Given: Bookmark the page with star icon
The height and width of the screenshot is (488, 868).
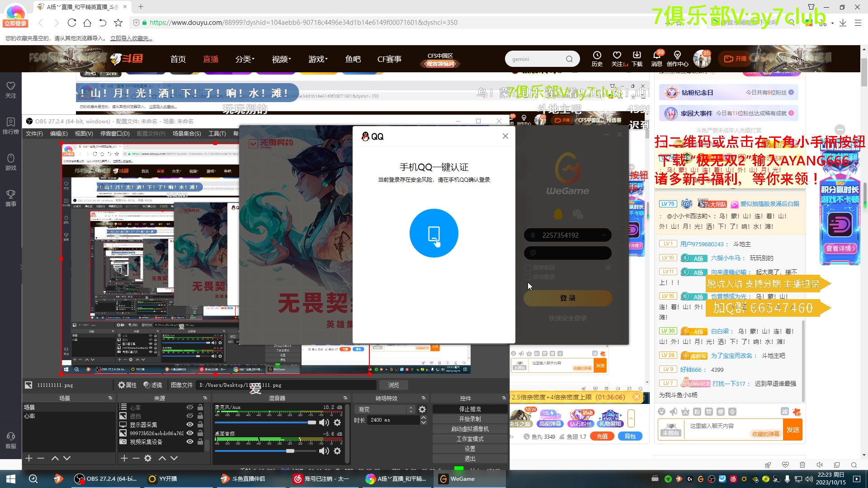Looking at the screenshot, I should coord(118,23).
